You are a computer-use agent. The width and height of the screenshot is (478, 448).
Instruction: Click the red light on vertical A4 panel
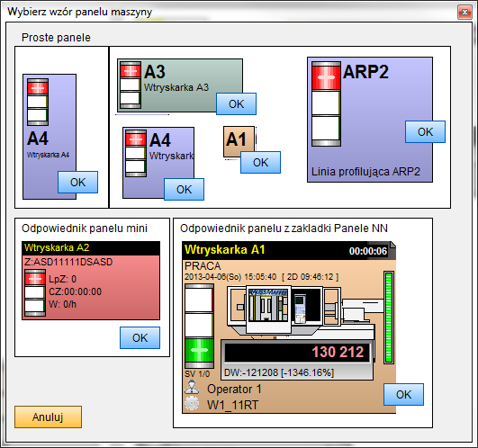[x=38, y=88]
